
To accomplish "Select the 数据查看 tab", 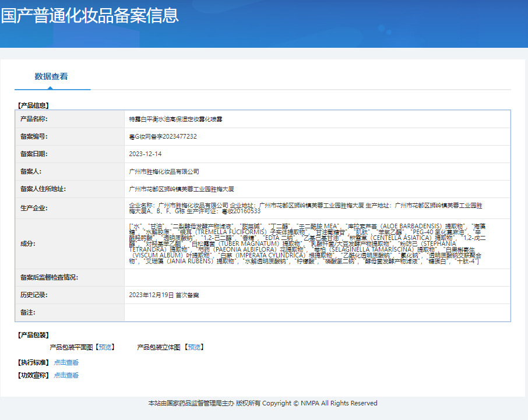I will [51, 76].
